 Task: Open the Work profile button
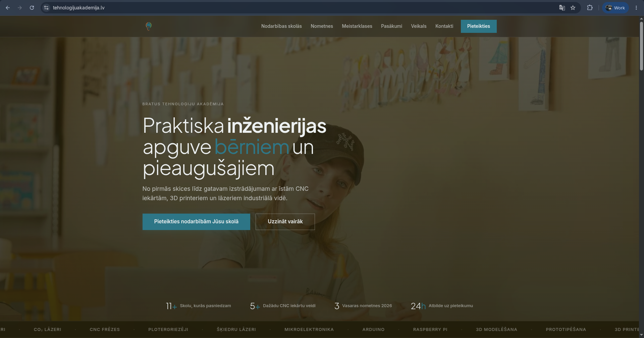click(615, 8)
